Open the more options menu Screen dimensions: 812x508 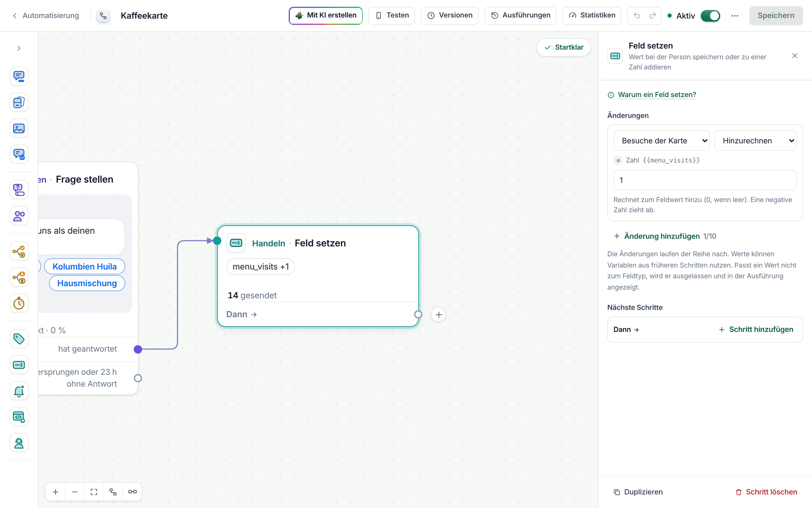click(x=734, y=16)
